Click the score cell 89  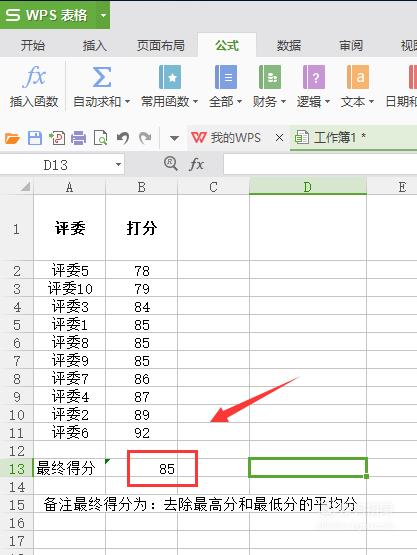tap(142, 414)
